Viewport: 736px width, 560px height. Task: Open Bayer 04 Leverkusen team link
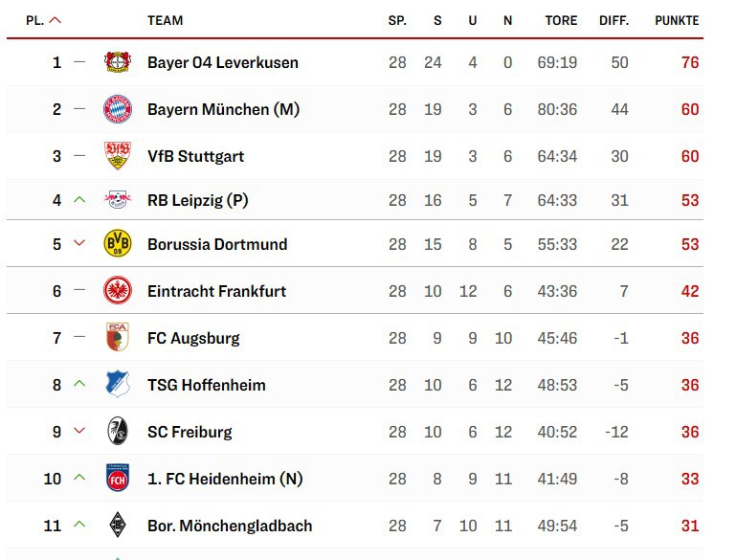click(x=223, y=62)
